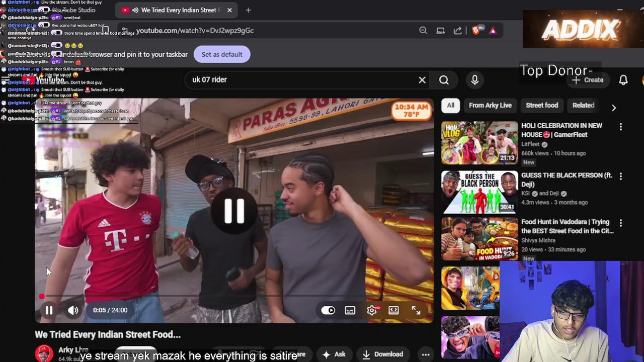Click the zoom magnifier in address bar

click(423, 31)
